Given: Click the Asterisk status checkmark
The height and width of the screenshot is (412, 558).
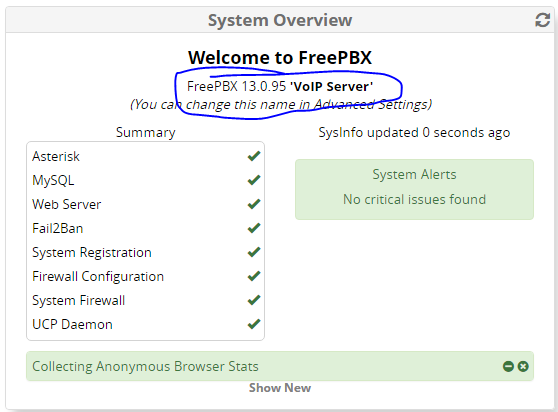Looking at the screenshot, I should (254, 156).
